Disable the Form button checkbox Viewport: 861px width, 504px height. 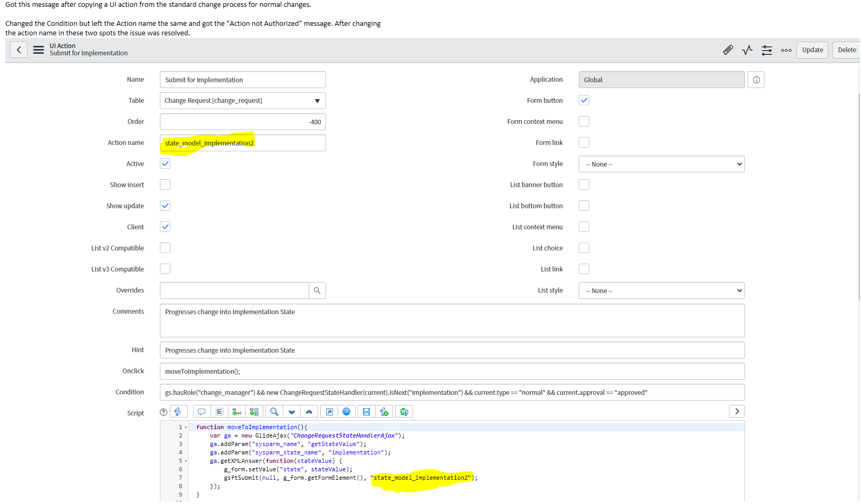pos(584,100)
